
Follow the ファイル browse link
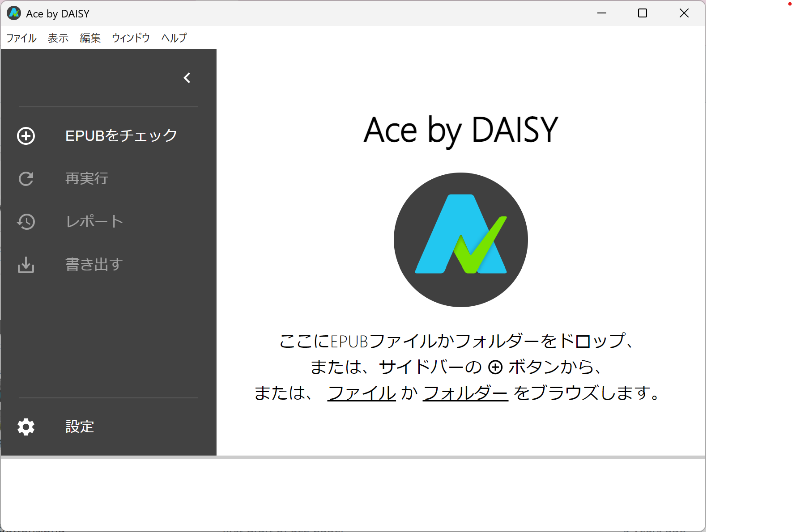tap(362, 393)
